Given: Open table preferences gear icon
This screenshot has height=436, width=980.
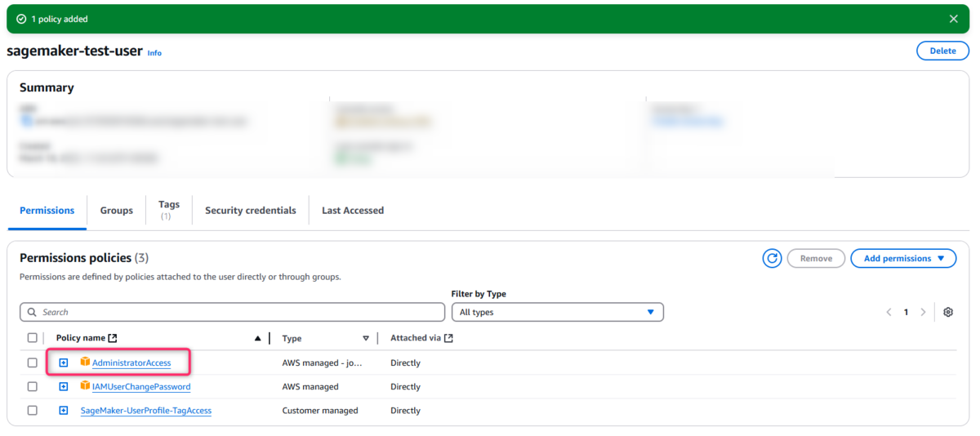Looking at the screenshot, I should pyautogui.click(x=948, y=312).
